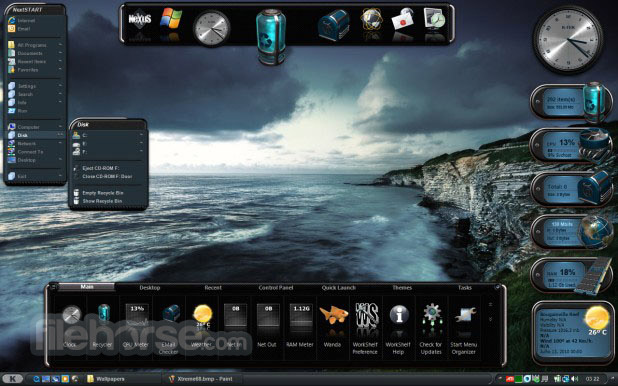Click the small clock in the top dock
This screenshot has height=386, width=618.
click(211, 28)
